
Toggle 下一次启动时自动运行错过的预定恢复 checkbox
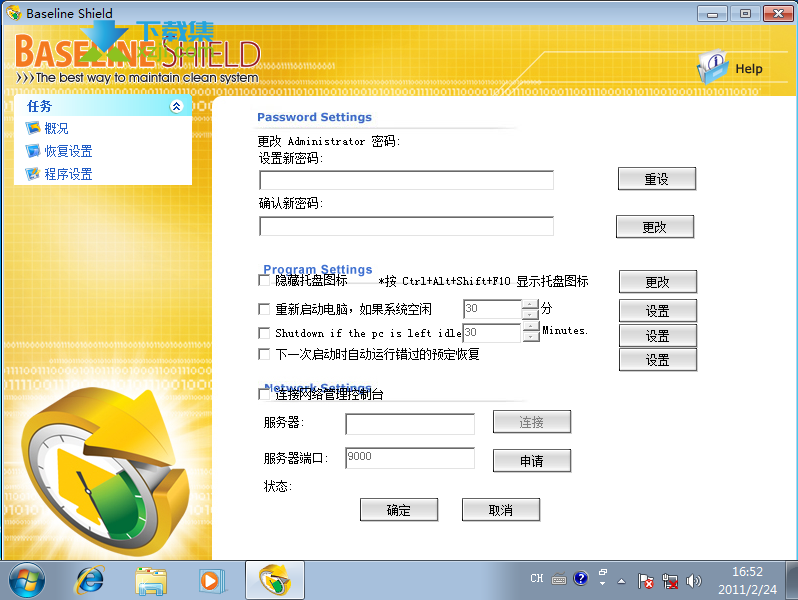264,354
